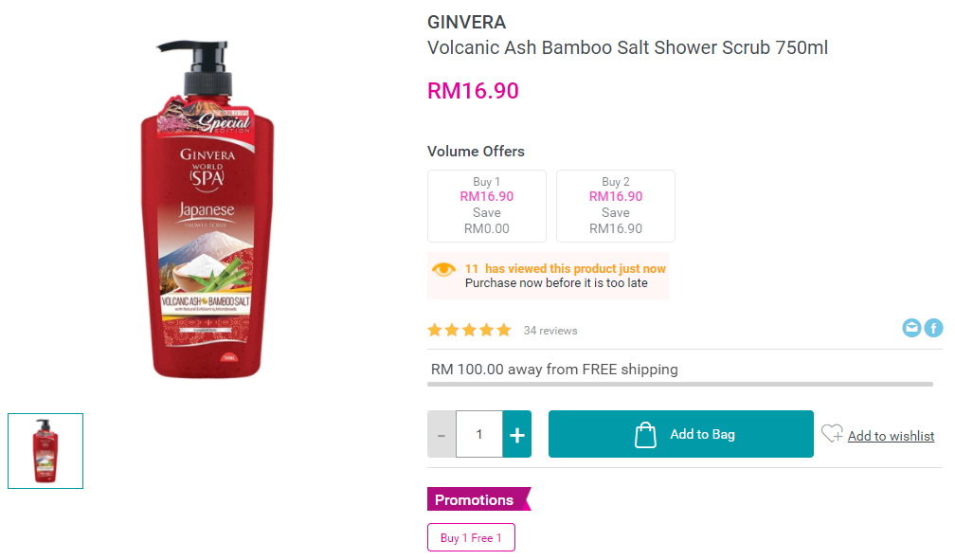
Task: Click the shopping bag icon
Action: click(x=645, y=435)
